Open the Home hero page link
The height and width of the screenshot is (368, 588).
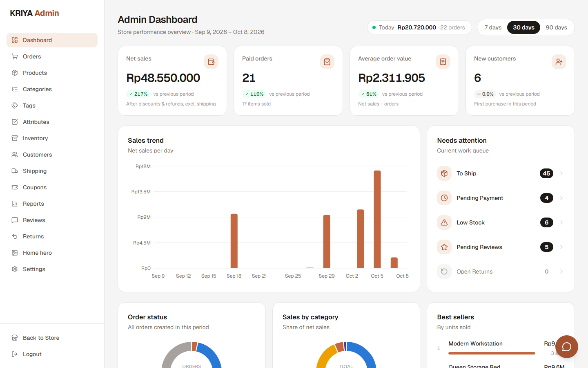point(52,253)
